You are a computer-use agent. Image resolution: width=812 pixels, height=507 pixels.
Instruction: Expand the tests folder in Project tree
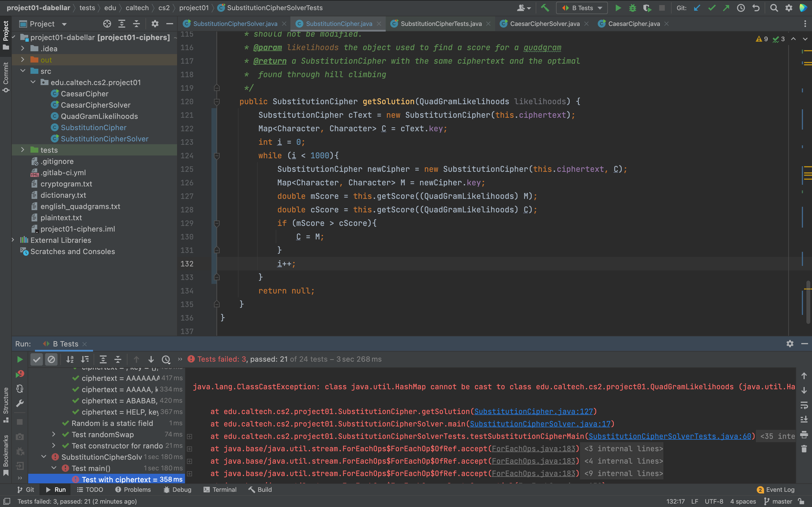(23, 150)
